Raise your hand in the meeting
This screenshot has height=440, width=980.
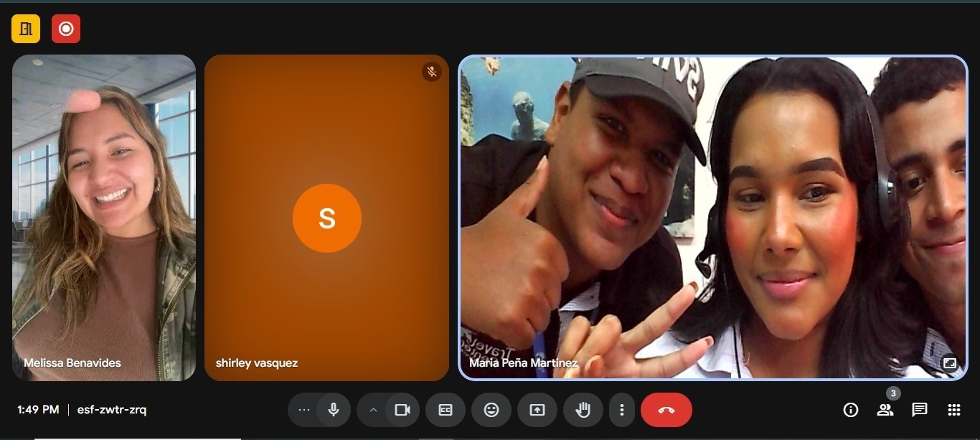583,410
